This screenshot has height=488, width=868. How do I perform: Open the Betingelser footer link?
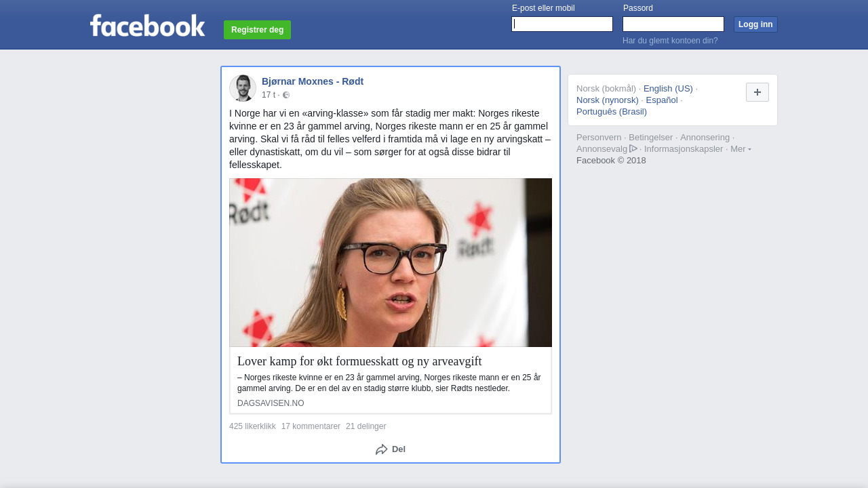point(651,138)
